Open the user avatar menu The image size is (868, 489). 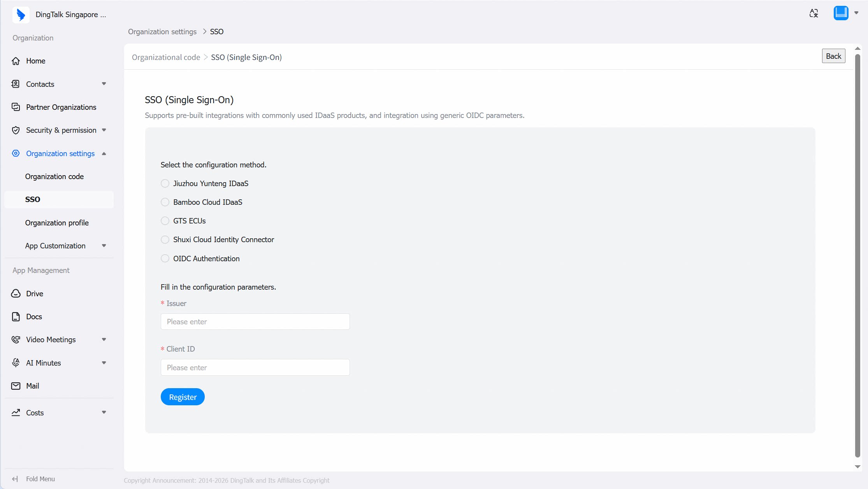(x=841, y=13)
